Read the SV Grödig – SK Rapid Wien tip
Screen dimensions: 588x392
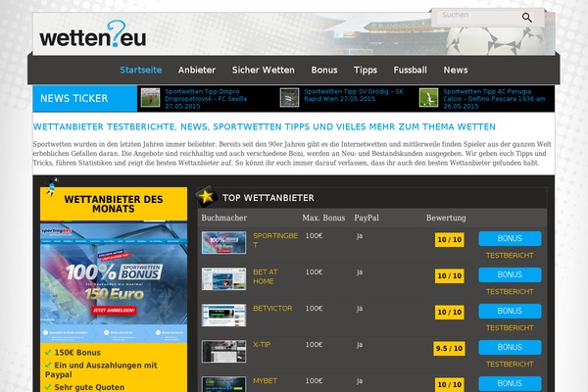pos(354,95)
